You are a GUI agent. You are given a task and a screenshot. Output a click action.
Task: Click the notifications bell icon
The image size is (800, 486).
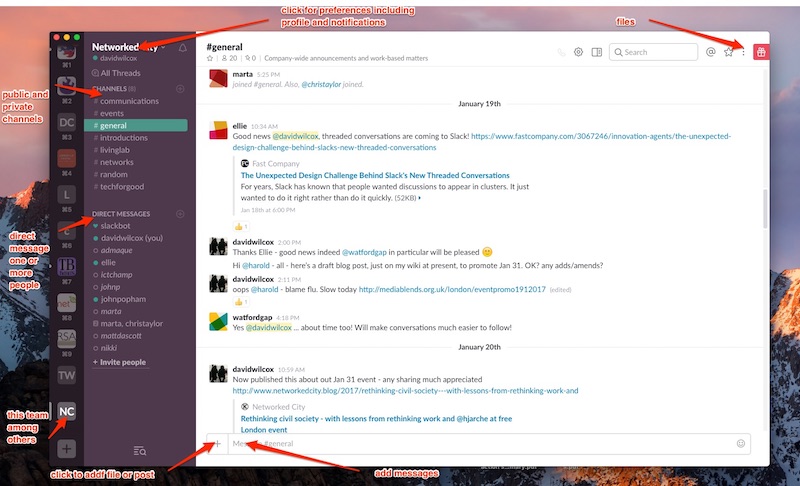[x=182, y=47]
